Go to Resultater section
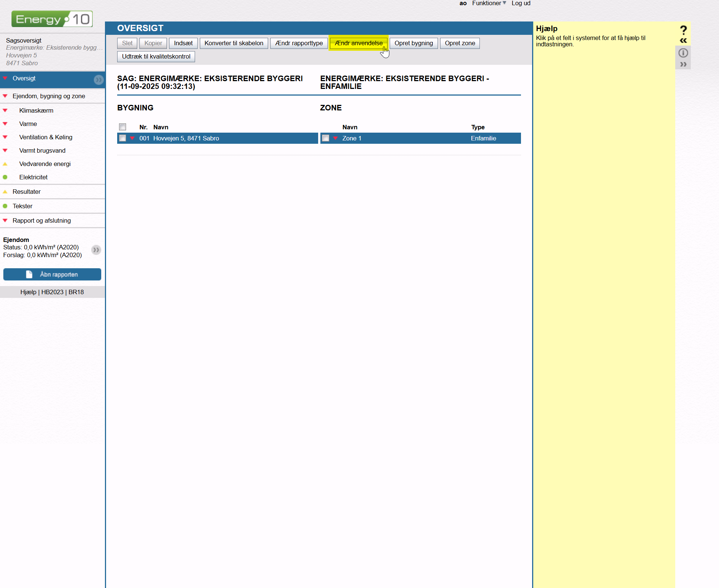 [x=26, y=192]
